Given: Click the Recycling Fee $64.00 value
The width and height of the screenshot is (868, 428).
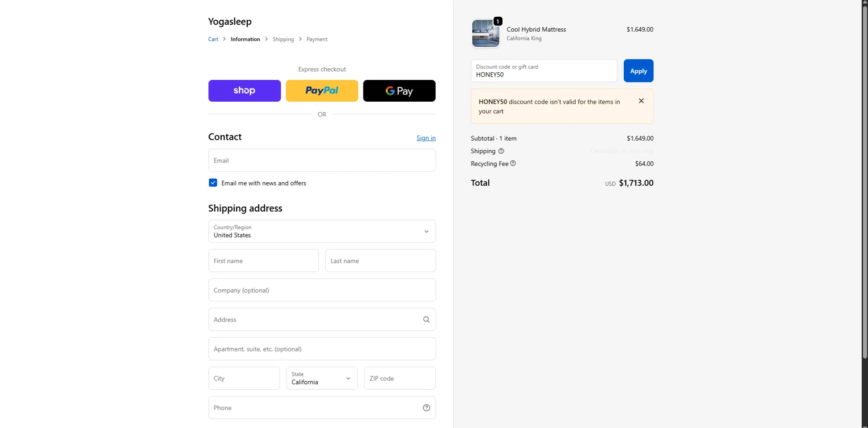Looking at the screenshot, I should click(644, 164).
